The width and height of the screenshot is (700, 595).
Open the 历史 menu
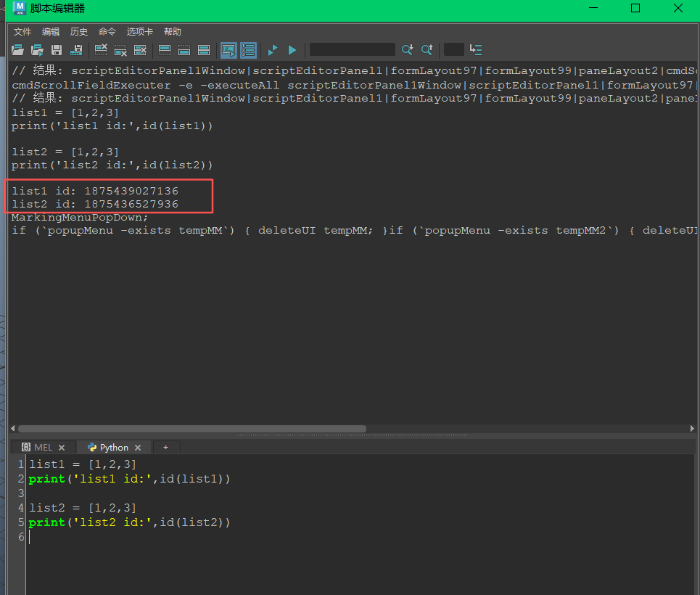click(x=78, y=32)
